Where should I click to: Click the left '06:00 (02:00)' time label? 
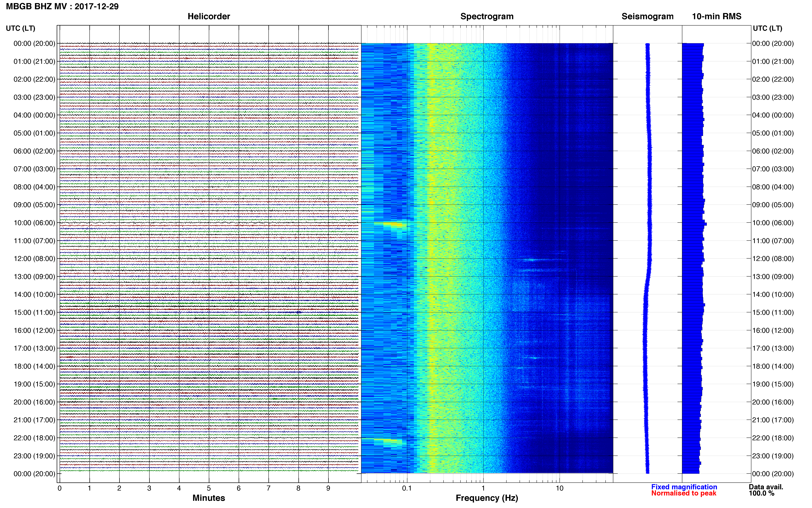(34, 151)
